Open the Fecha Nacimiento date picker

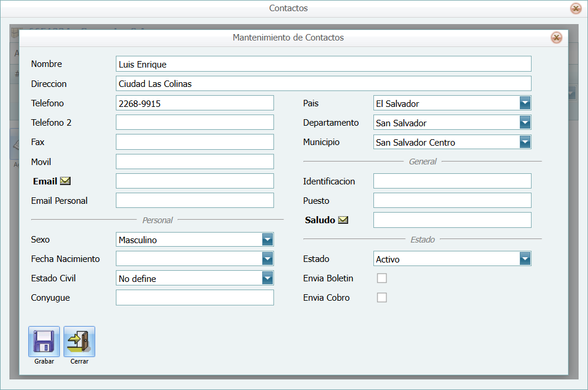coord(268,259)
